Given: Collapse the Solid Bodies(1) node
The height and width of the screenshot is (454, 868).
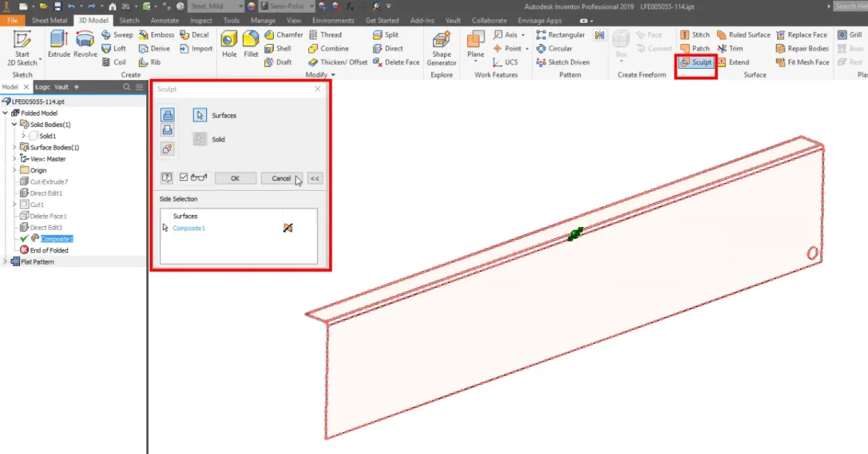Looking at the screenshot, I should tap(14, 124).
